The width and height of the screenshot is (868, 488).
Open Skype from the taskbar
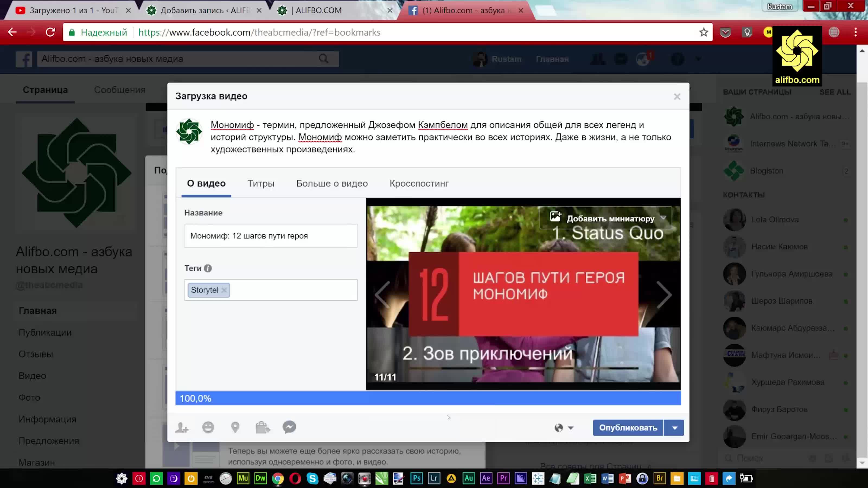[312, 478]
